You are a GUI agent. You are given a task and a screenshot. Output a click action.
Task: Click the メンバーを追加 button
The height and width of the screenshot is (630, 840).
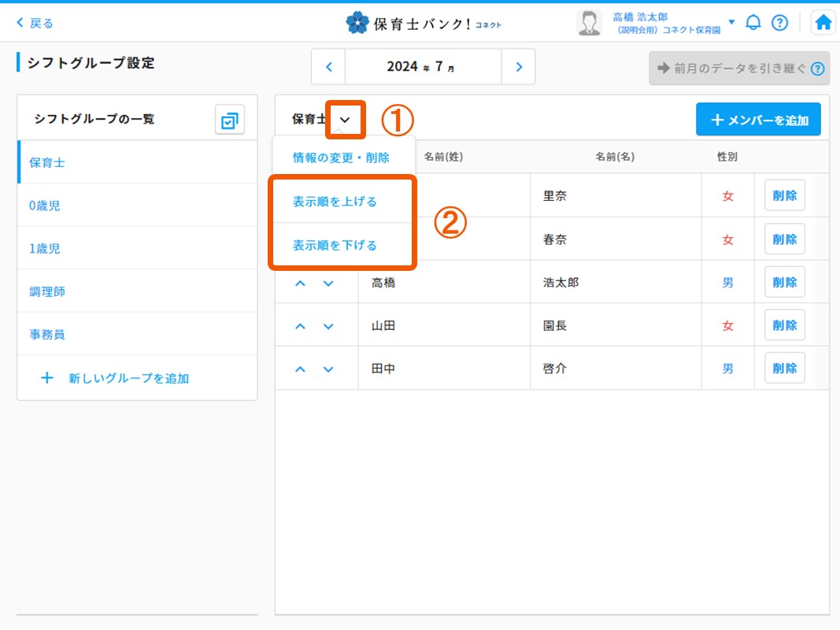758,120
